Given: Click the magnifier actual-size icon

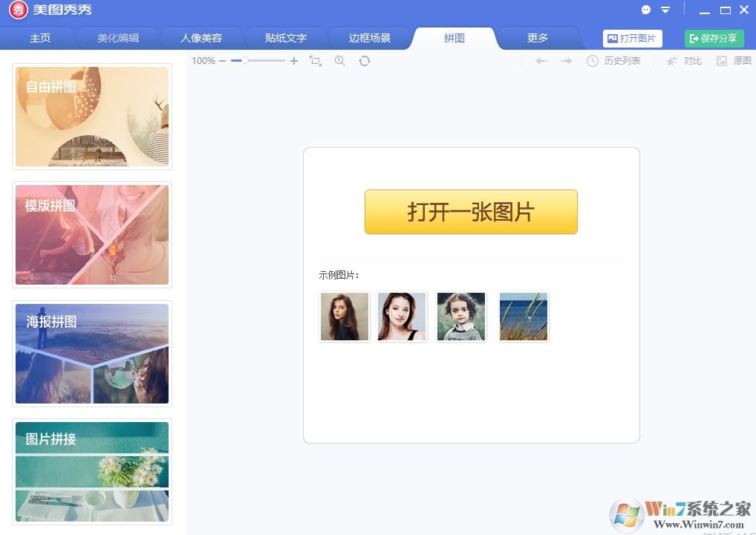Looking at the screenshot, I should 340,61.
